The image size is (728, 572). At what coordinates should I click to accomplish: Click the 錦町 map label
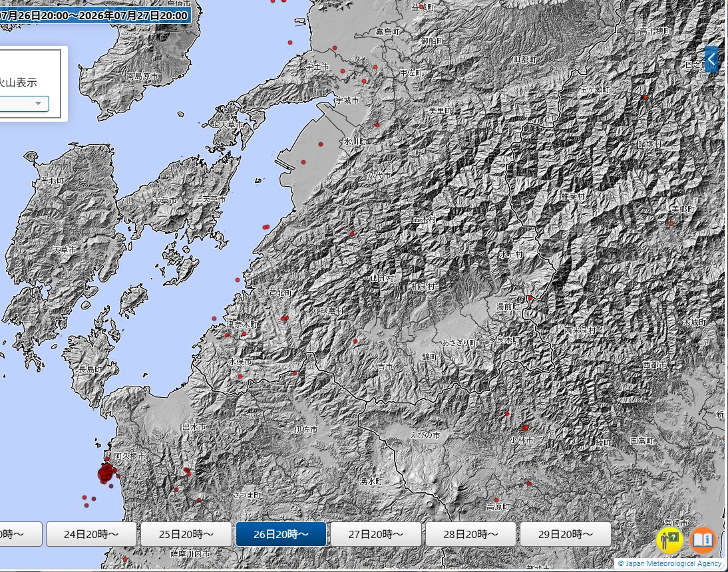coord(429,357)
